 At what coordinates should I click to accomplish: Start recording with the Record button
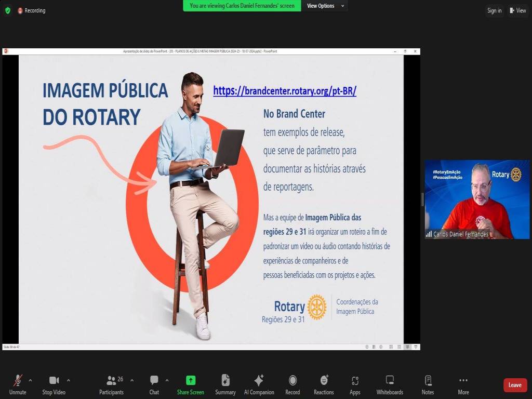click(x=292, y=384)
